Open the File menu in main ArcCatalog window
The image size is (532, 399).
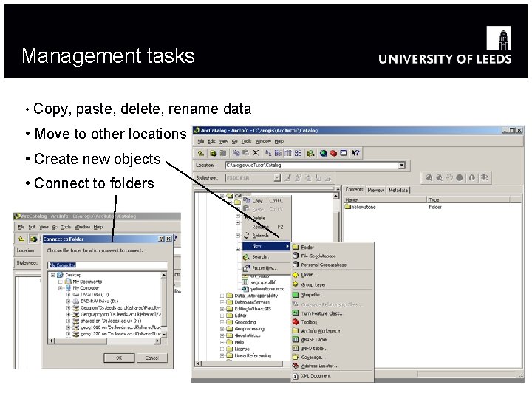201,141
